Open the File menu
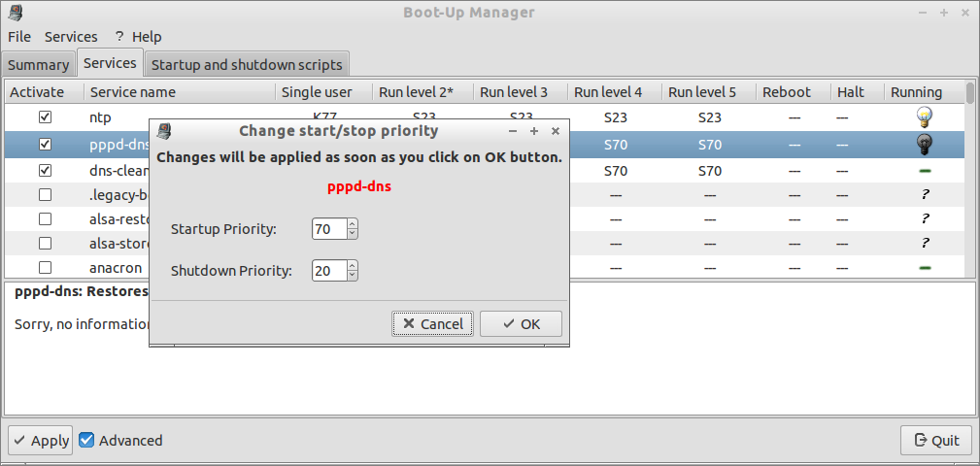Image resolution: width=980 pixels, height=466 pixels. click(19, 37)
